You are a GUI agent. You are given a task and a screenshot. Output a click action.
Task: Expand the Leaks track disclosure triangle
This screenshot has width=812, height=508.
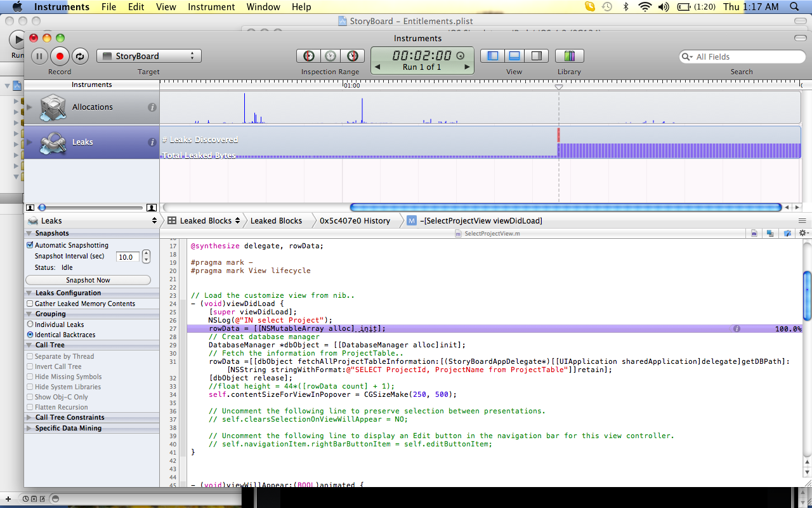pos(29,142)
